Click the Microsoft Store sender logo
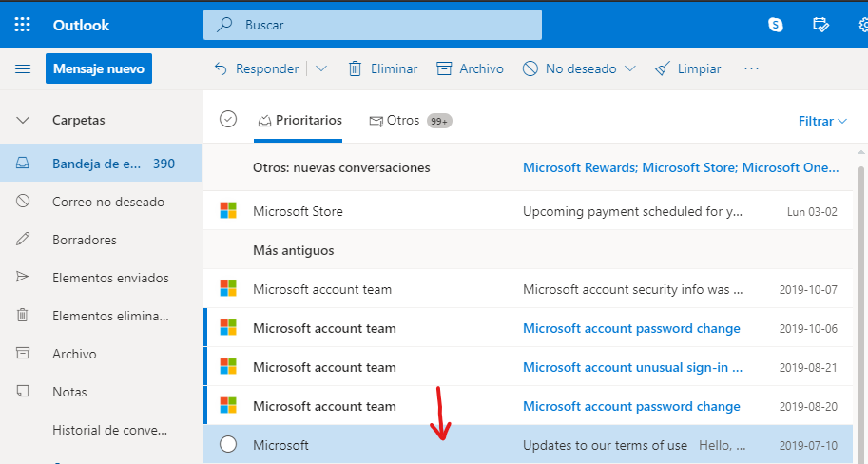The height and width of the screenshot is (464, 868). pyautogui.click(x=228, y=210)
